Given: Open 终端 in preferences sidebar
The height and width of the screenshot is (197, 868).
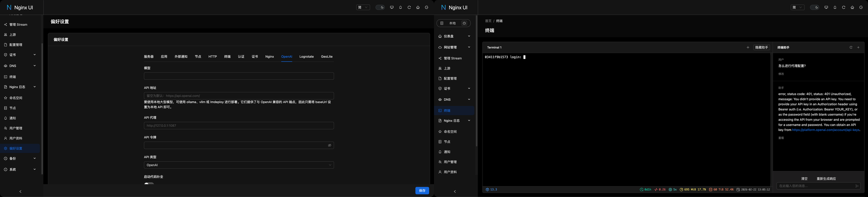Looking at the screenshot, I should (20, 77).
